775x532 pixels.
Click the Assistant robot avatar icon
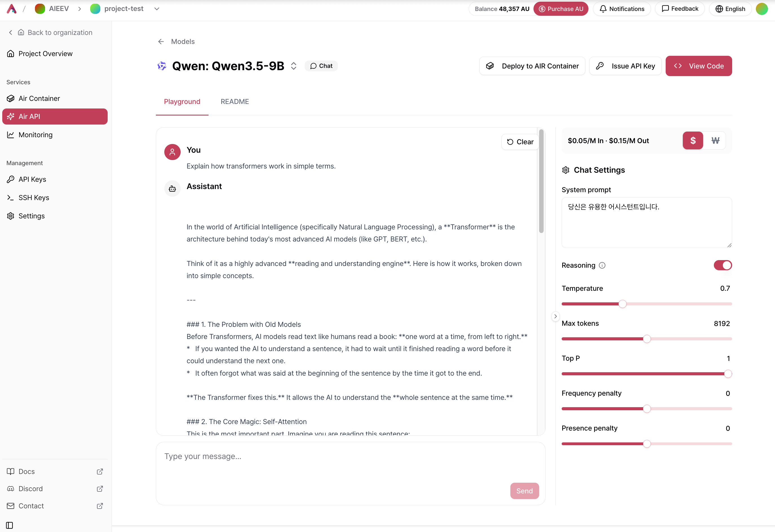pyautogui.click(x=172, y=189)
